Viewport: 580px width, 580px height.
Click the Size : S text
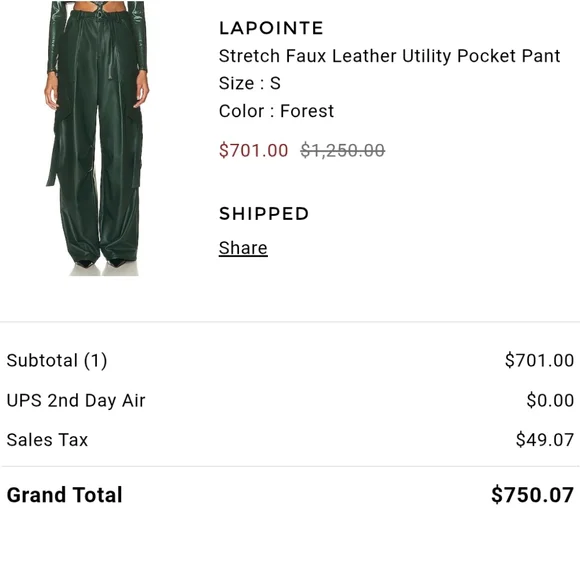click(250, 83)
